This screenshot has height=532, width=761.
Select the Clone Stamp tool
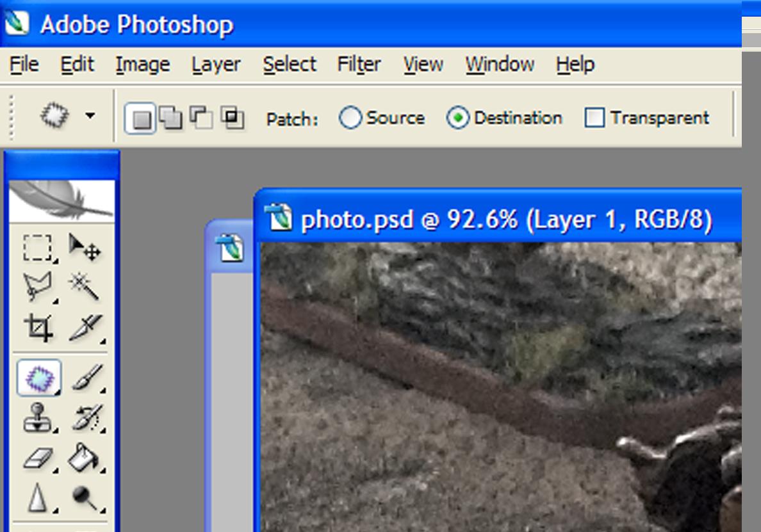(38, 417)
